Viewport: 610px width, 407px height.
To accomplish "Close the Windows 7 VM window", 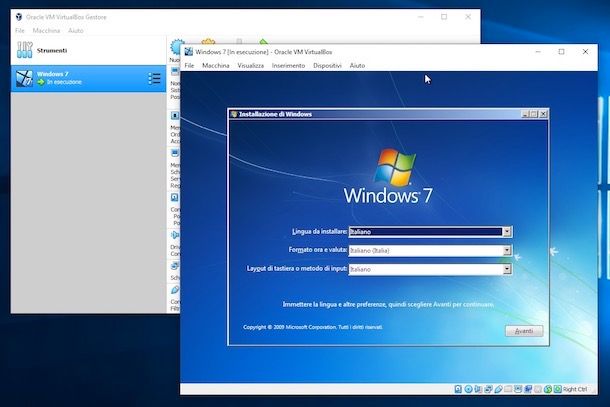I will (585, 52).
